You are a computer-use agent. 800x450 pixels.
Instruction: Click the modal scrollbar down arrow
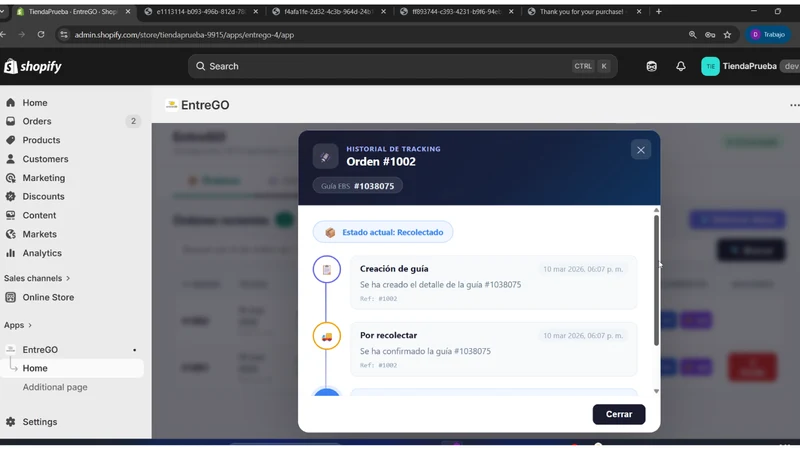pyautogui.click(x=656, y=391)
